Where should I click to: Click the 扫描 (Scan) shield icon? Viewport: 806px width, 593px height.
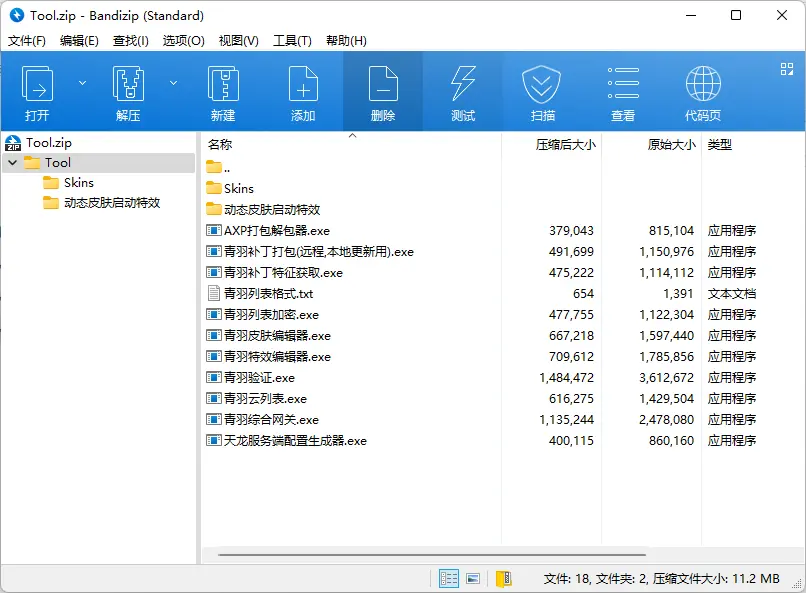pos(543,92)
